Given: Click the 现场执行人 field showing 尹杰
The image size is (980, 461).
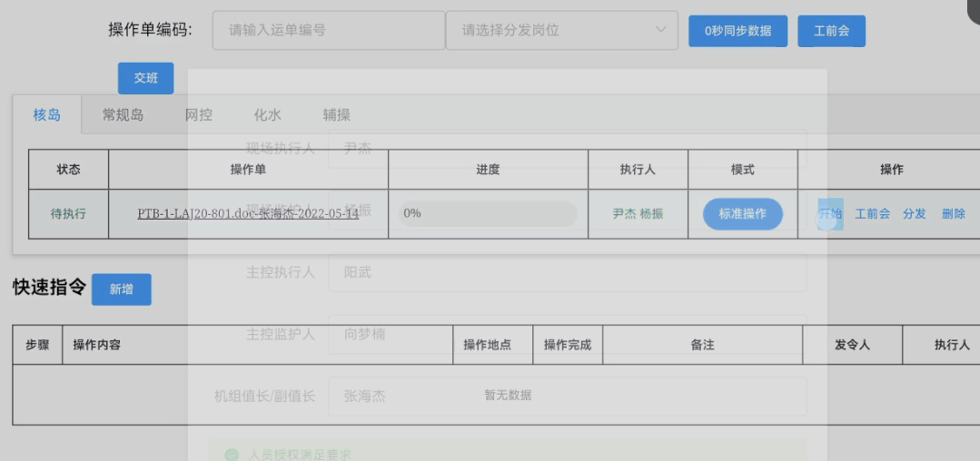Looking at the screenshot, I should (x=566, y=149).
